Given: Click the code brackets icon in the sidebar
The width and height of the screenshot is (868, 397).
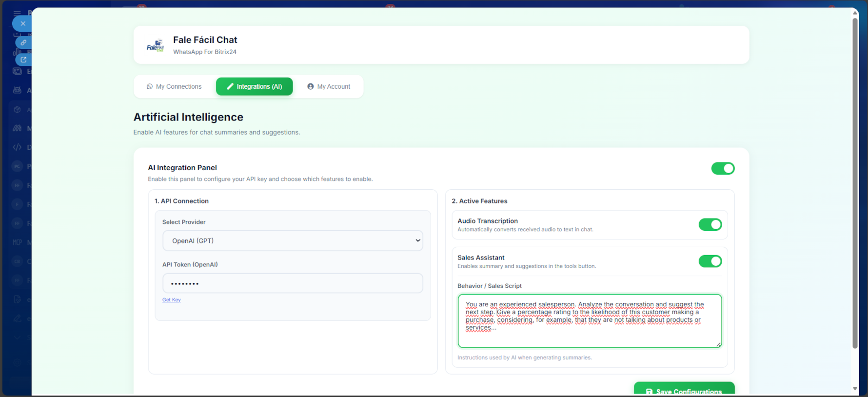Looking at the screenshot, I should tap(17, 147).
